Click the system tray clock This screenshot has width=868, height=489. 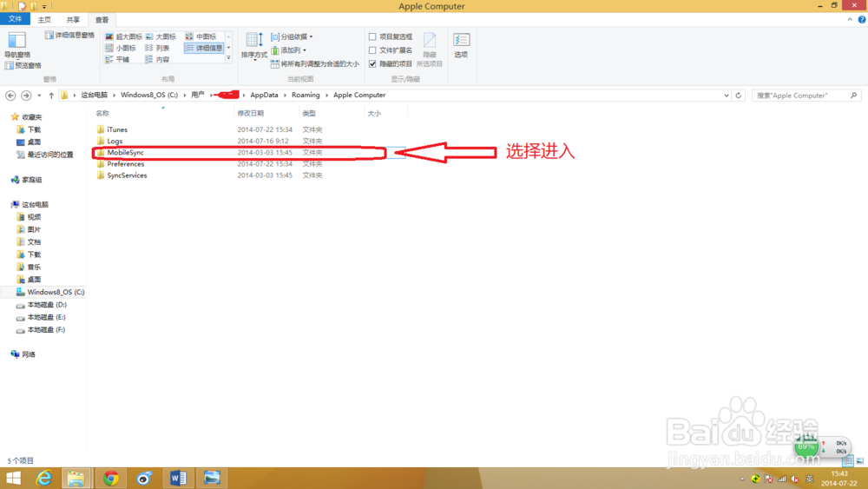838,478
